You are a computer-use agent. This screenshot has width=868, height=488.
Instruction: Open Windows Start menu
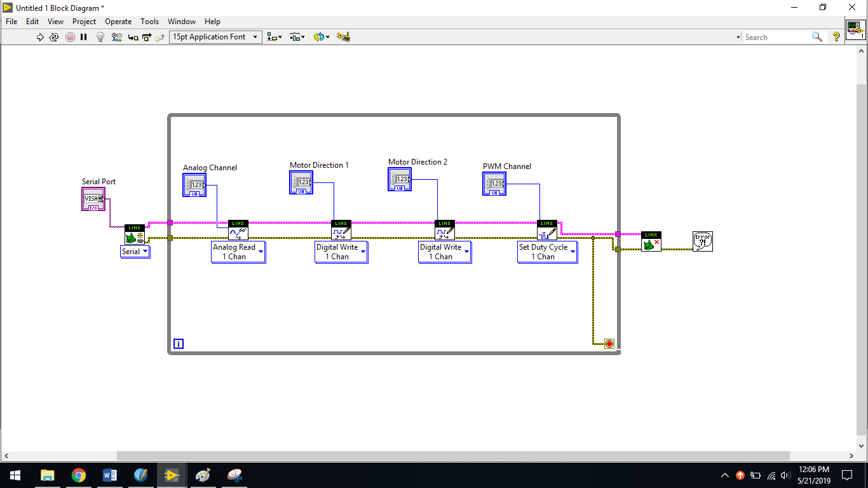[x=15, y=475]
